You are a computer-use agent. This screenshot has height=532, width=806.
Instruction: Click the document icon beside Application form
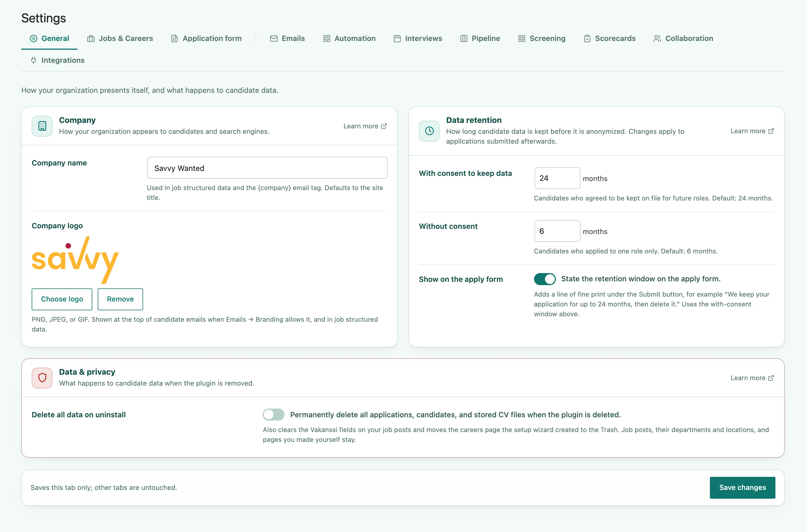click(174, 38)
